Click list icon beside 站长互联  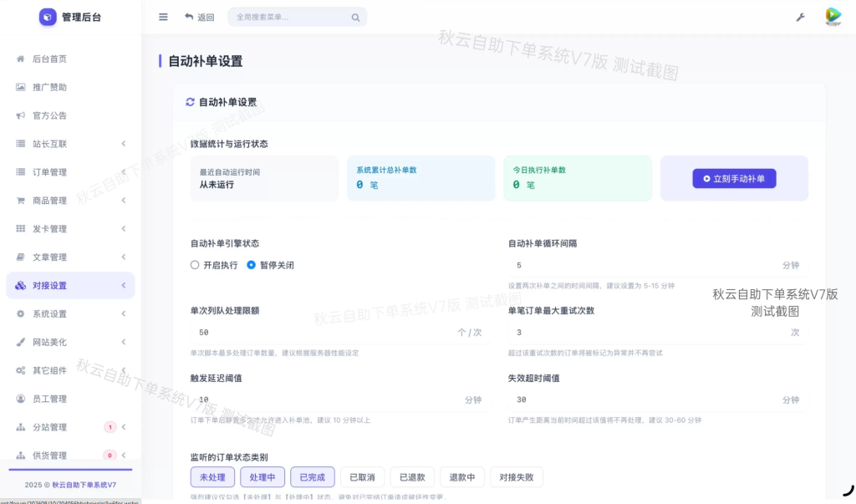point(20,144)
